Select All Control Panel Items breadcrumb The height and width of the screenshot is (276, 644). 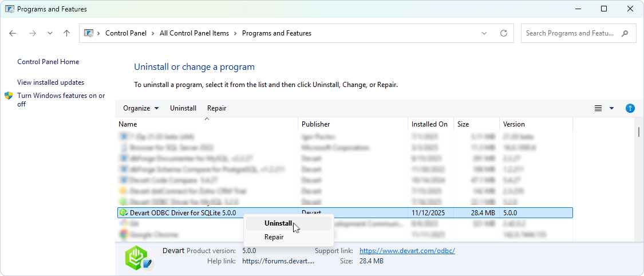194,33
